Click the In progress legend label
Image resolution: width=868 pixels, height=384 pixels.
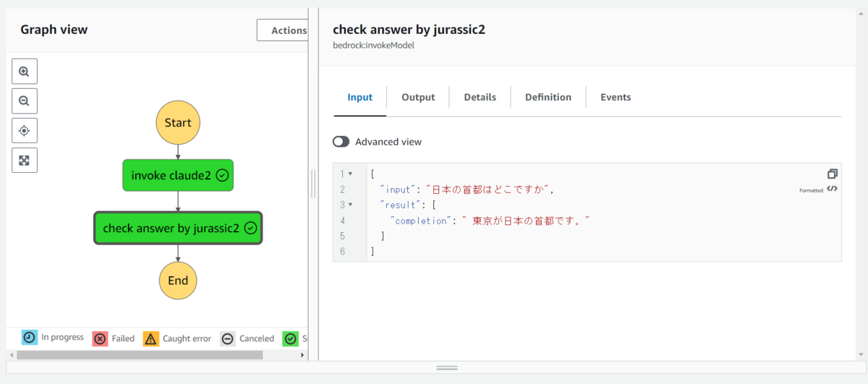tap(62, 337)
